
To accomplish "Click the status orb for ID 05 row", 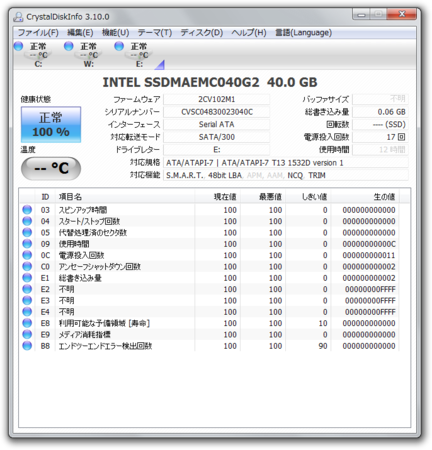I will [27, 232].
